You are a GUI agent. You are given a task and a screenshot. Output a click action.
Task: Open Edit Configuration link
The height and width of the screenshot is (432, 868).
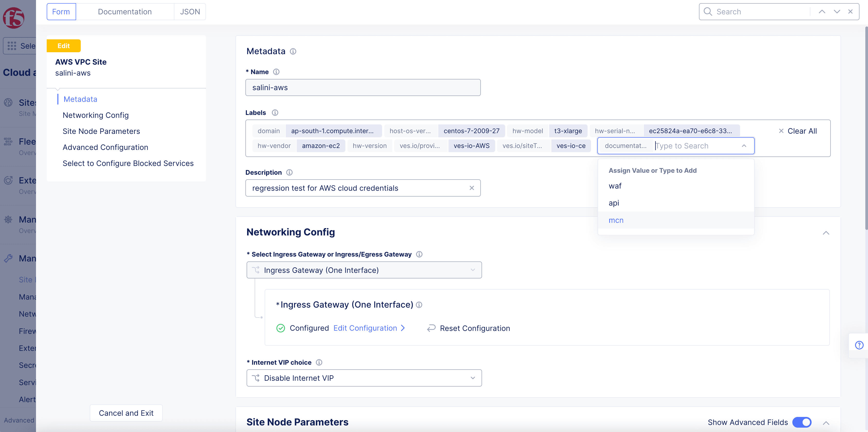point(369,328)
